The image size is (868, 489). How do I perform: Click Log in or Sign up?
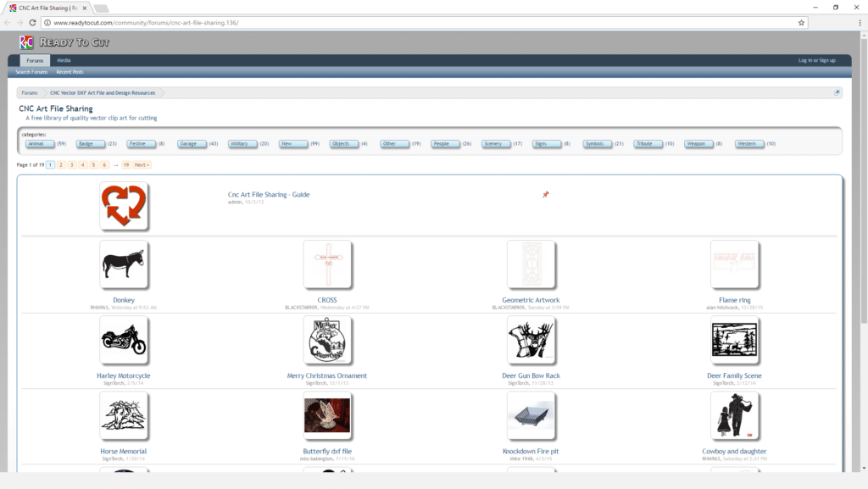point(816,60)
